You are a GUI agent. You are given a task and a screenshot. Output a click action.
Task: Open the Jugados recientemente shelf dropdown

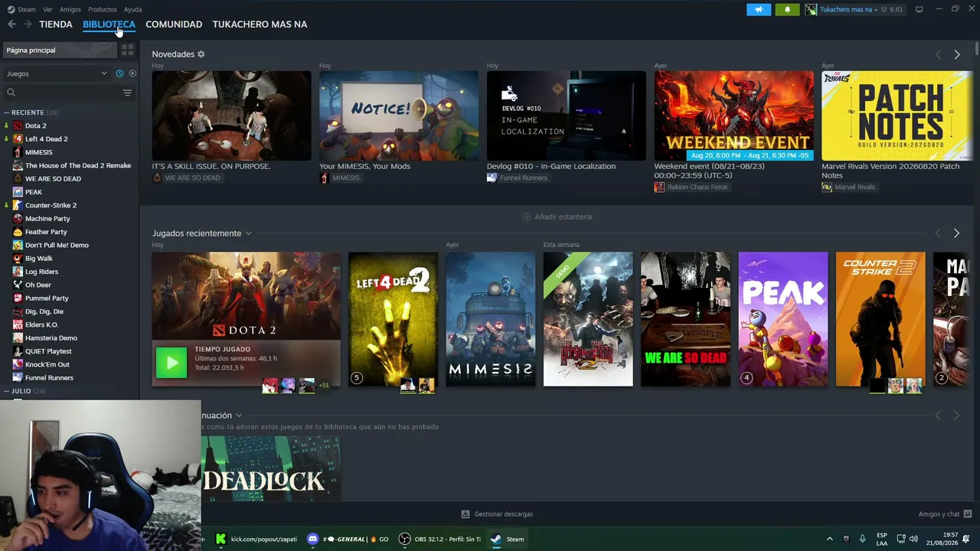[x=248, y=233]
